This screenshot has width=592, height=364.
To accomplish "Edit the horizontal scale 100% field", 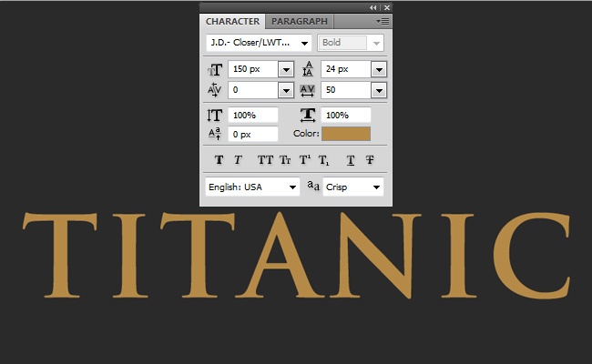I will 346,115.
